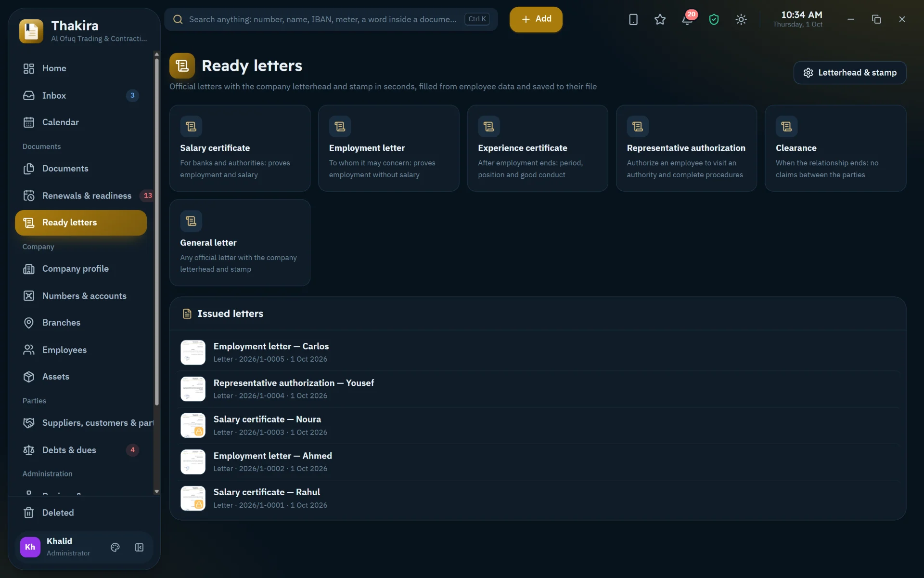Open Assets page

coord(81,377)
